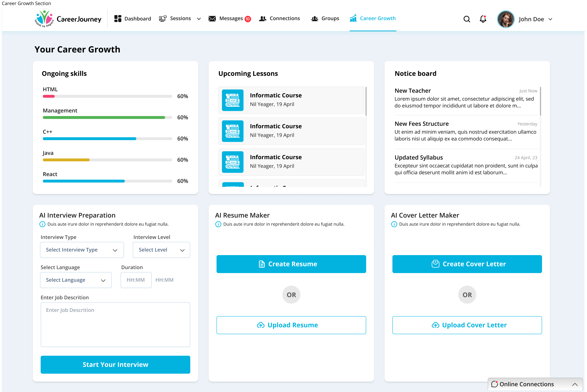587x392 pixels.
Task: Click the C++ skill progress bar
Action: [107, 139]
